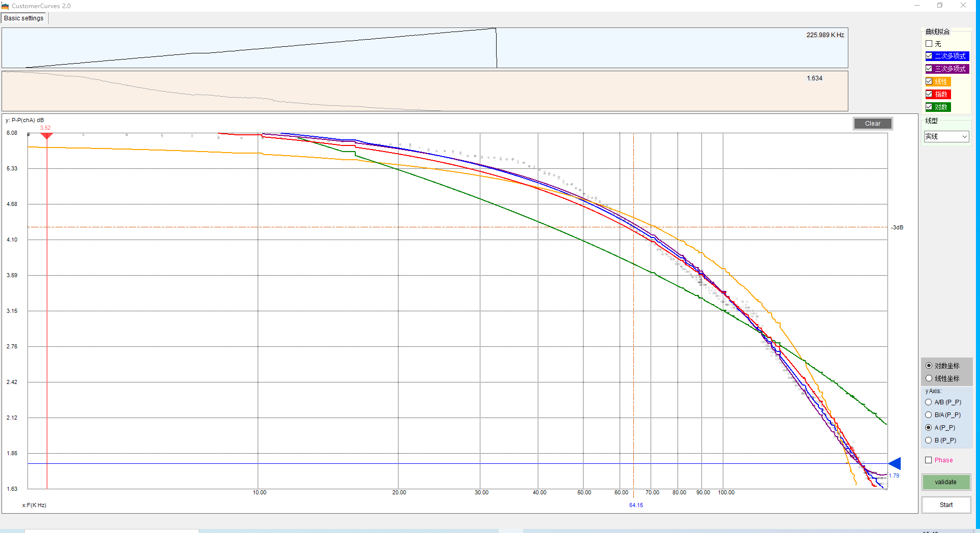The width and height of the screenshot is (980, 533).
Task: Click the 64.15 cutoff frequency label
Action: click(x=636, y=505)
